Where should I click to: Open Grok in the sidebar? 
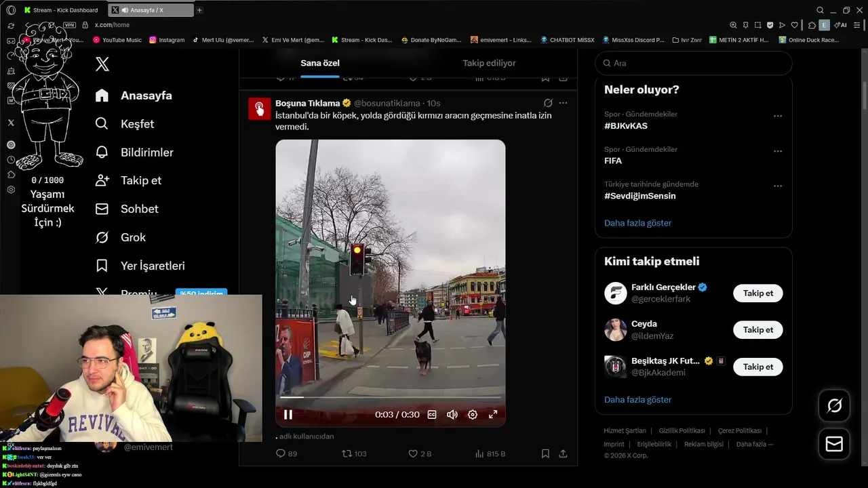[x=120, y=237]
